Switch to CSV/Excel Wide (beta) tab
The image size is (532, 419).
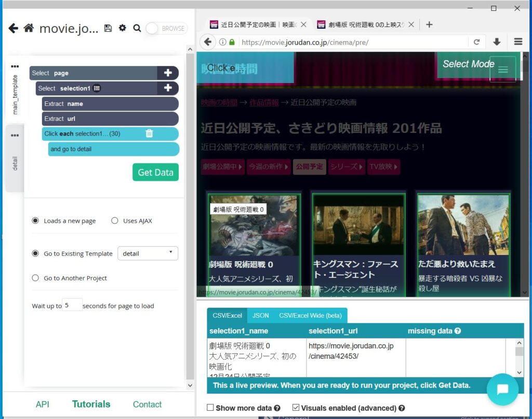pyautogui.click(x=310, y=316)
